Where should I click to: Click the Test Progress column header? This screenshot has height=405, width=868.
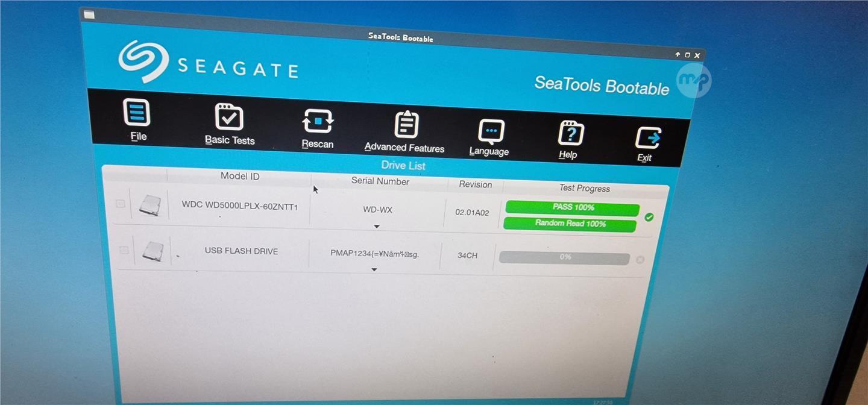click(585, 188)
